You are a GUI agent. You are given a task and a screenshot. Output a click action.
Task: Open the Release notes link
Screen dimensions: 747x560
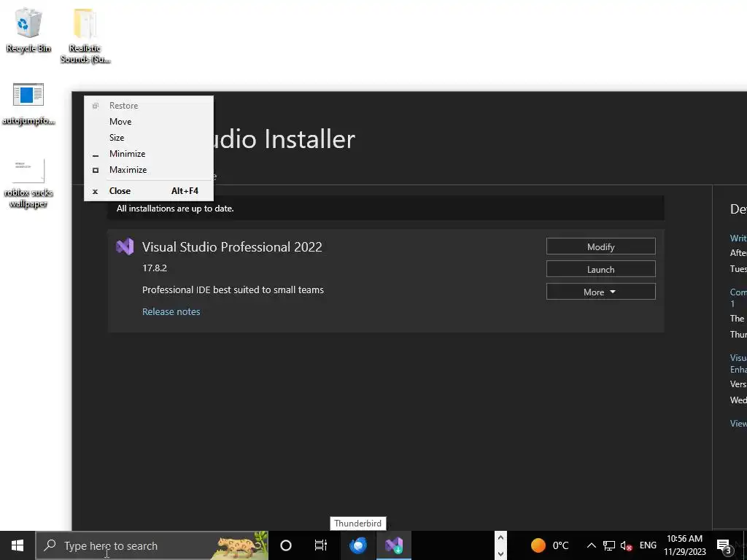point(171,311)
